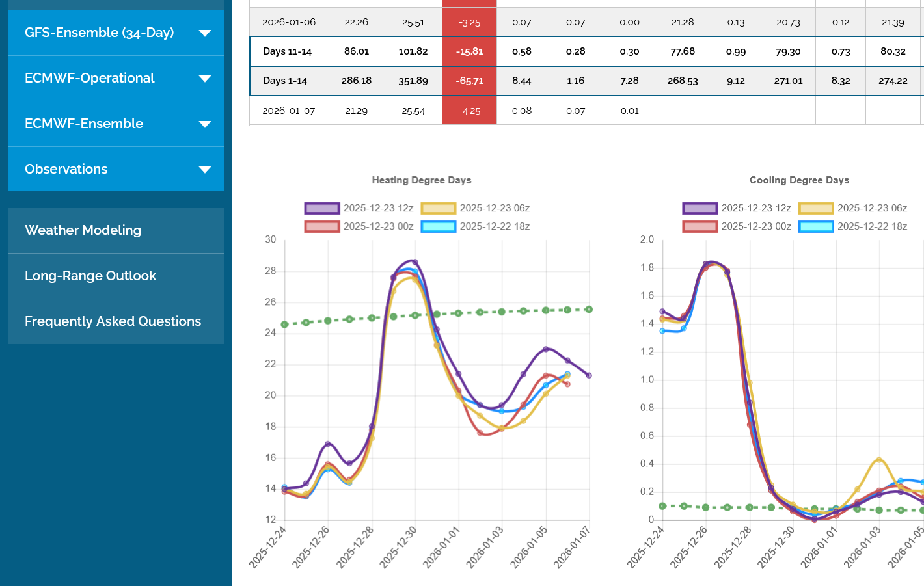Click the purple peak data point on Heating chart
The image size is (924, 586).
pos(415,262)
